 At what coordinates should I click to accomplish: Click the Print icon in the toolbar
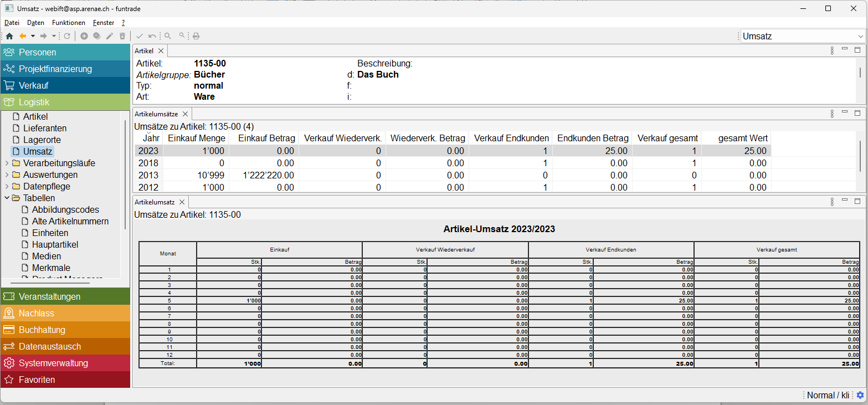196,36
